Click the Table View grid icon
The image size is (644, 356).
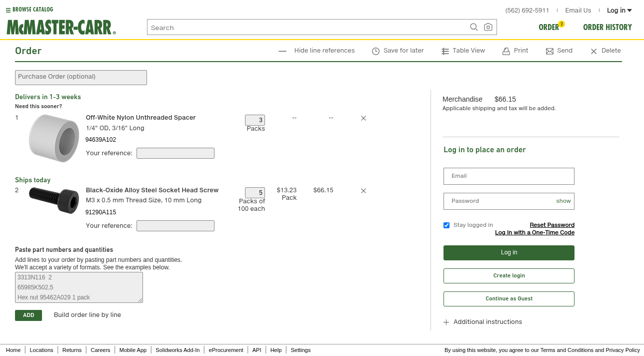[445, 51]
